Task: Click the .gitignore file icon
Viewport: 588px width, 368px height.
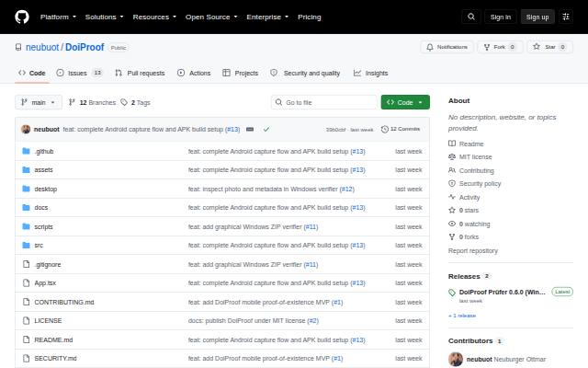Action: (x=26, y=264)
